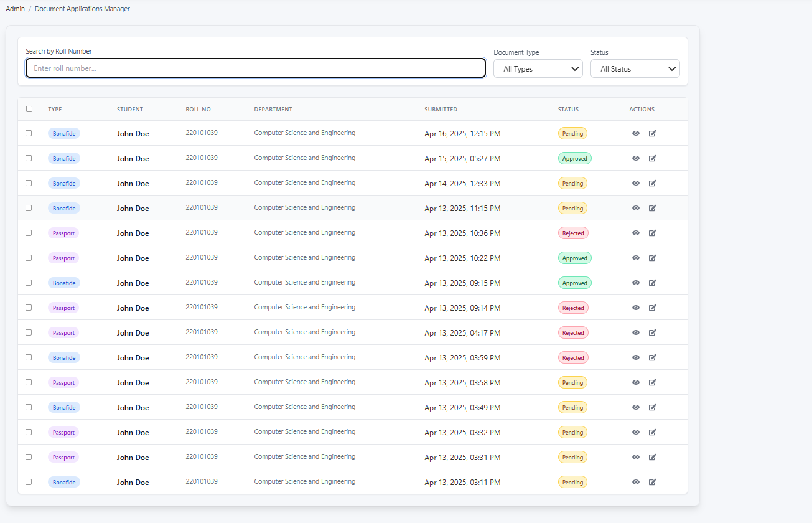Click Pending badge for Apr 16, 12:15 PM
Image resolution: width=812 pixels, height=523 pixels.
[572, 133]
